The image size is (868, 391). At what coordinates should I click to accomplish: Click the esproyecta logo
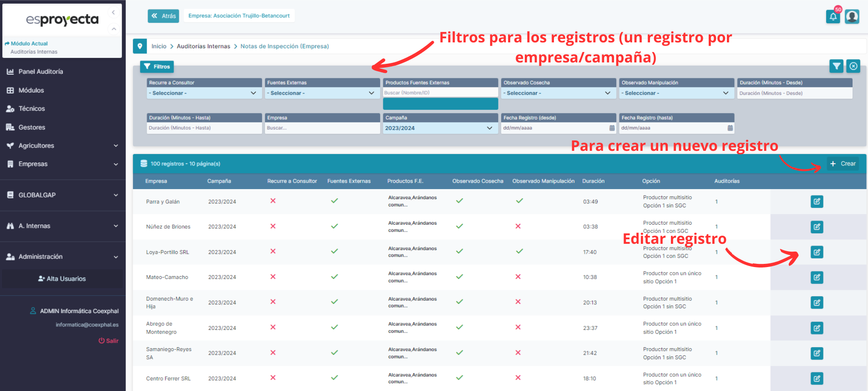pos(62,20)
